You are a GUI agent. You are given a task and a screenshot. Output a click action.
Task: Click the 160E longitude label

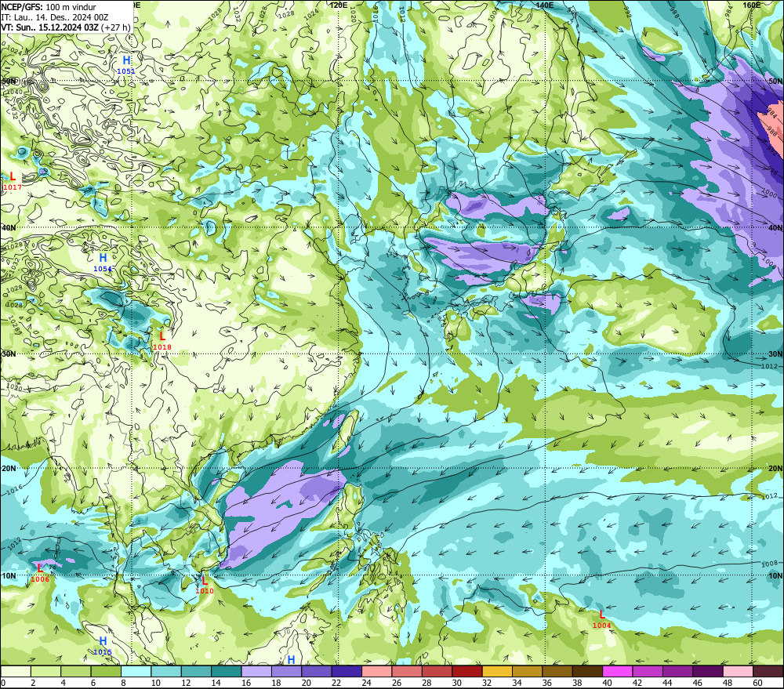[x=752, y=5]
